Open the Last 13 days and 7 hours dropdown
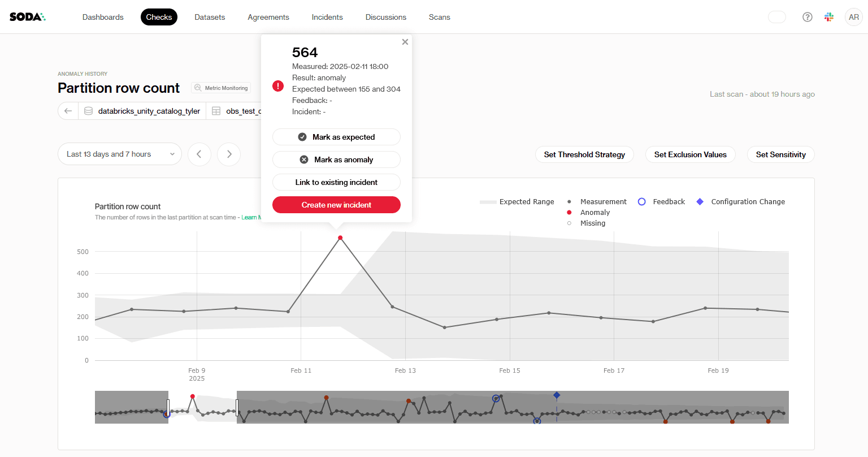The height and width of the screenshot is (457, 868). click(119, 154)
